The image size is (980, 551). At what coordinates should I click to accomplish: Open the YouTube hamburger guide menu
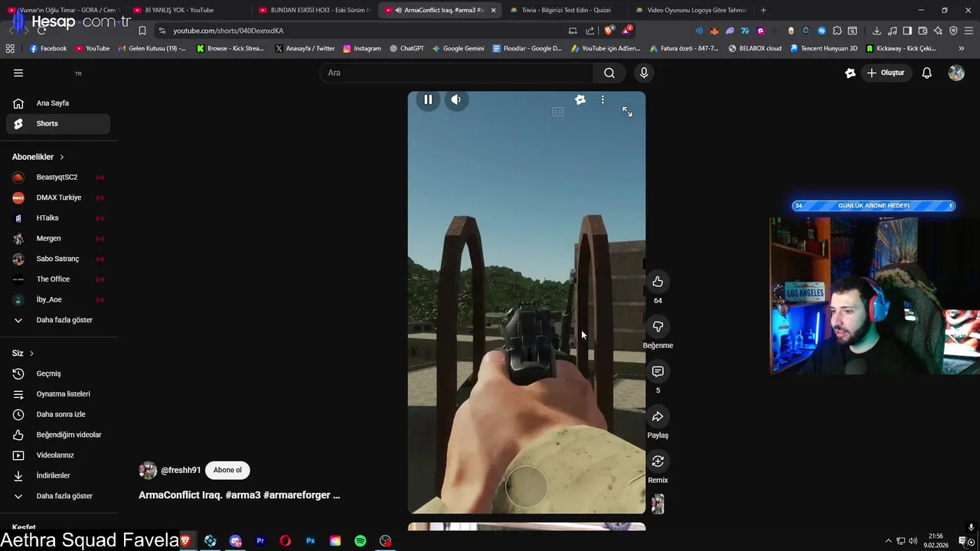(18, 73)
